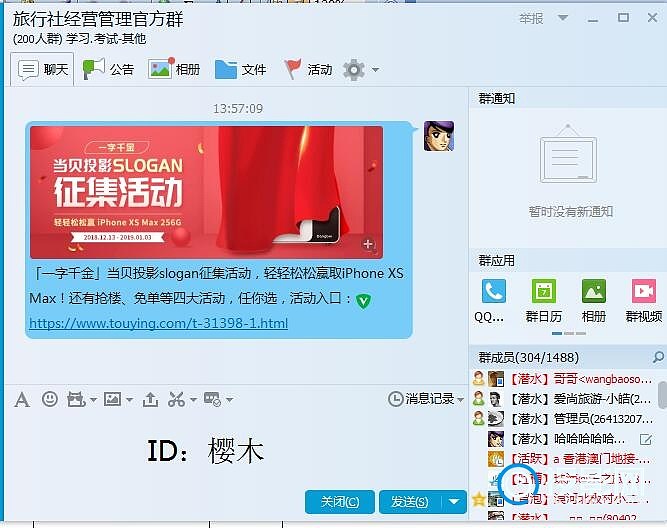Screen dimensions: 667x528
Task: Open 消息记录 message history
Action: [x=421, y=399]
